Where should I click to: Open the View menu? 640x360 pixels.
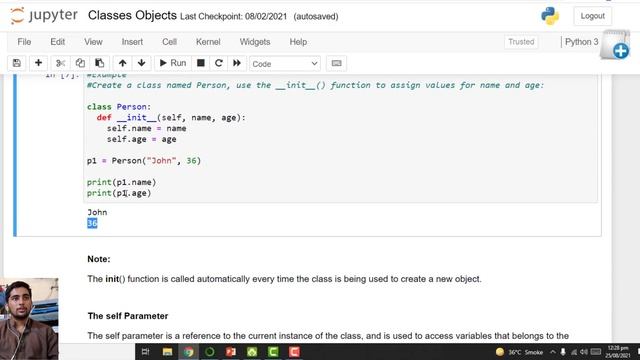pyautogui.click(x=93, y=42)
